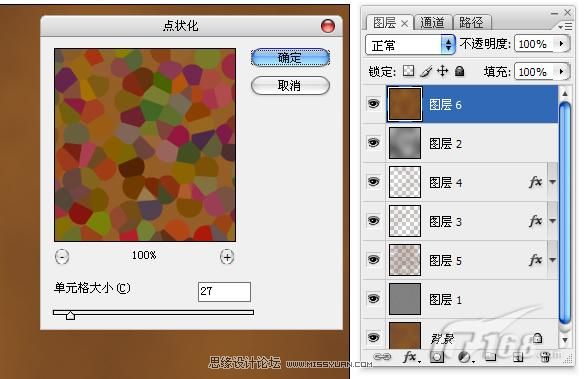The image size is (585, 379).
Task: Create a new group via folder icon
Action: click(x=491, y=357)
